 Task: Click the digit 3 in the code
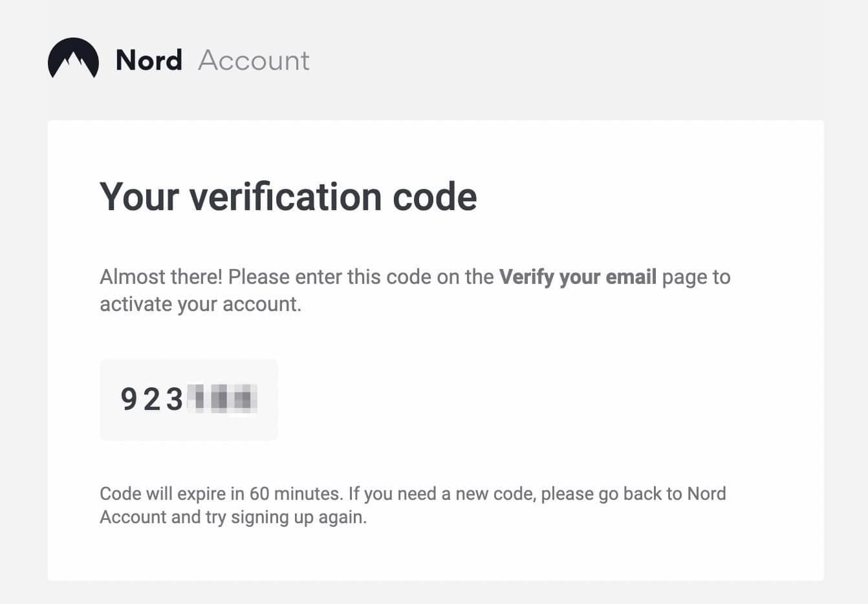pyautogui.click(x=174, y=399)
